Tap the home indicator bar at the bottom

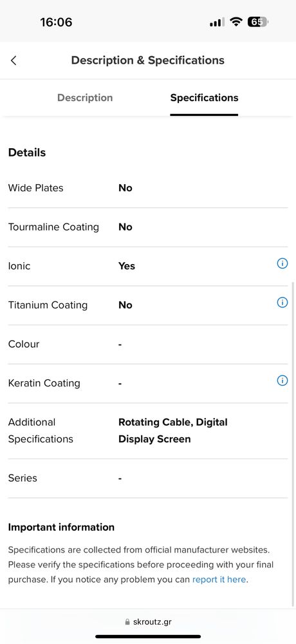click(148, 637)
